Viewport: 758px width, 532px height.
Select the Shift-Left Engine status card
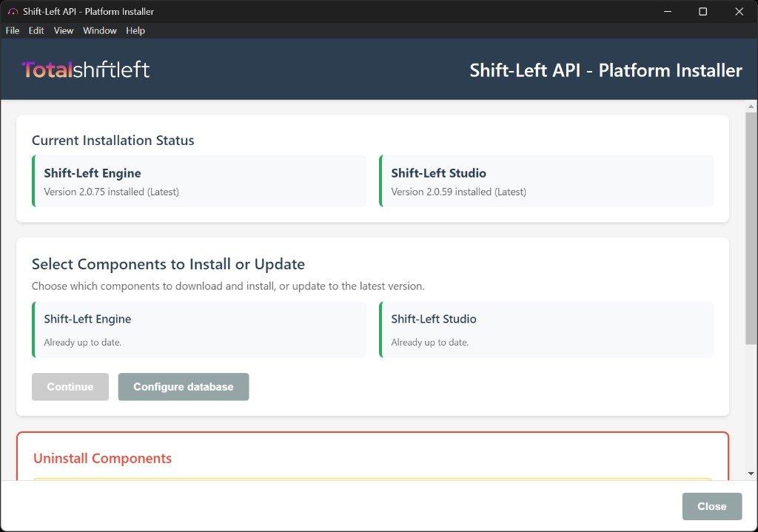point(198,181)
